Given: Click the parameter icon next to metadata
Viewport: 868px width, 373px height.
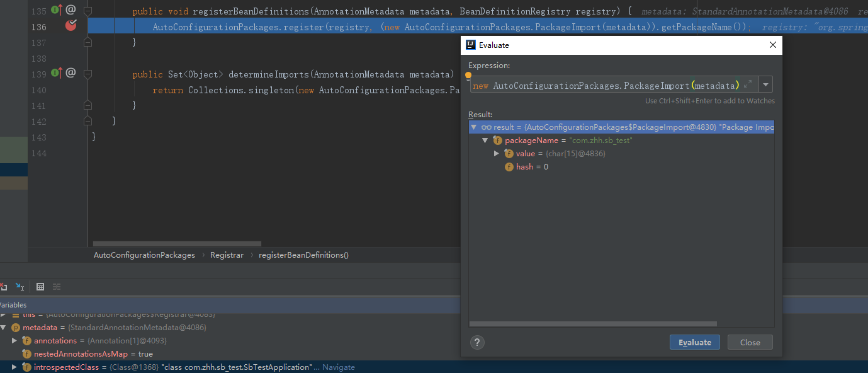Looking at the screenshot, I should (16, 328).
